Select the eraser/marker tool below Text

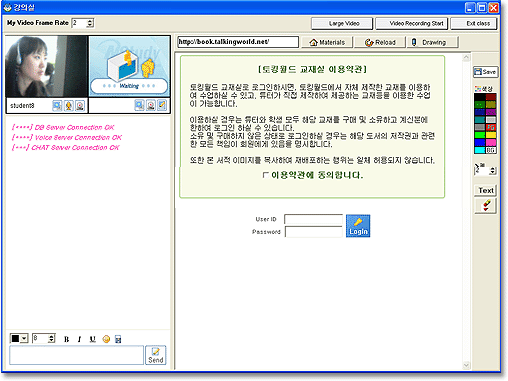[485, 205]
